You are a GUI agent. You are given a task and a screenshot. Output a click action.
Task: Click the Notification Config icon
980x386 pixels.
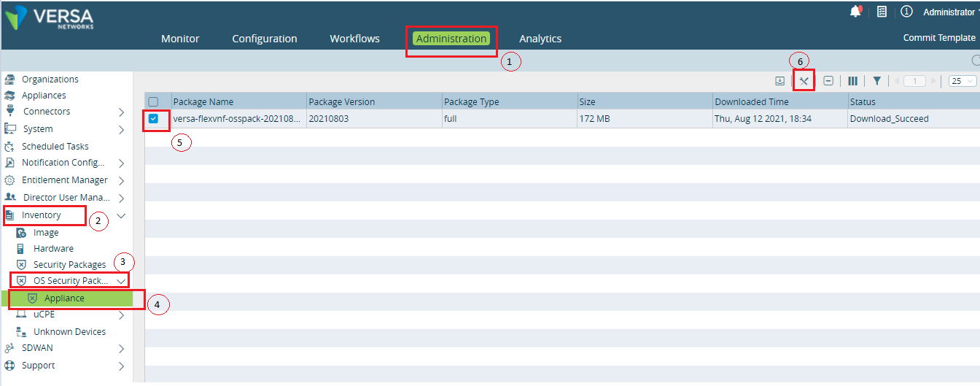point(9,163)
